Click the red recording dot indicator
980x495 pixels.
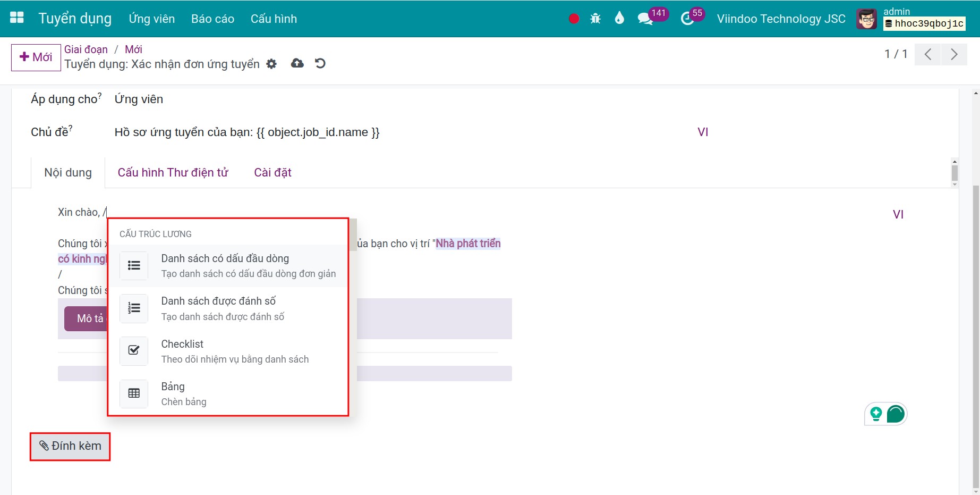(573, 18)
